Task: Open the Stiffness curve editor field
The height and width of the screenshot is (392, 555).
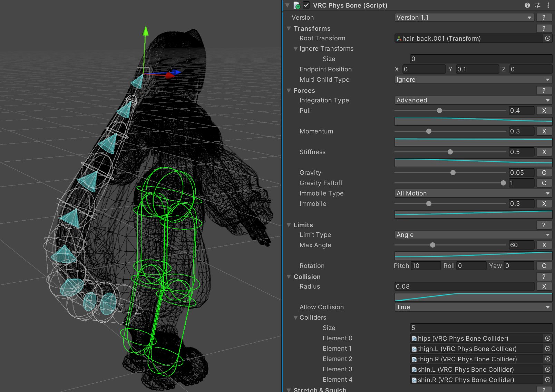Action: (x=473, y=162)
